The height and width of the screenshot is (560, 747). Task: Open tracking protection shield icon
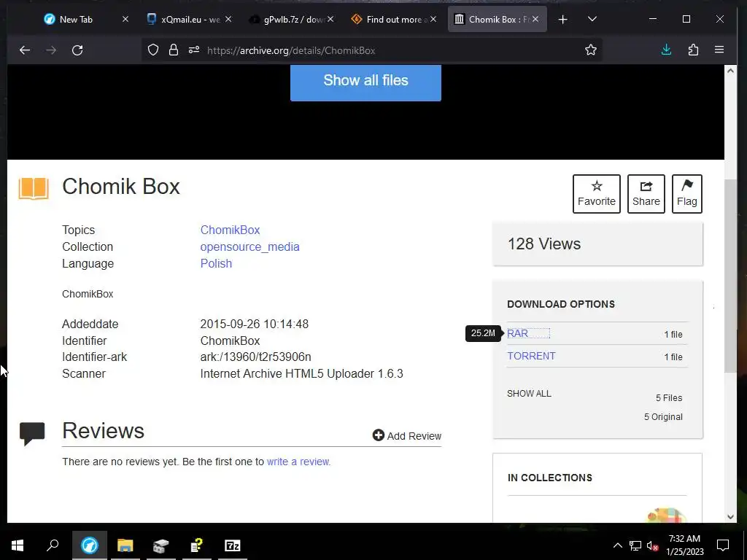153,50
